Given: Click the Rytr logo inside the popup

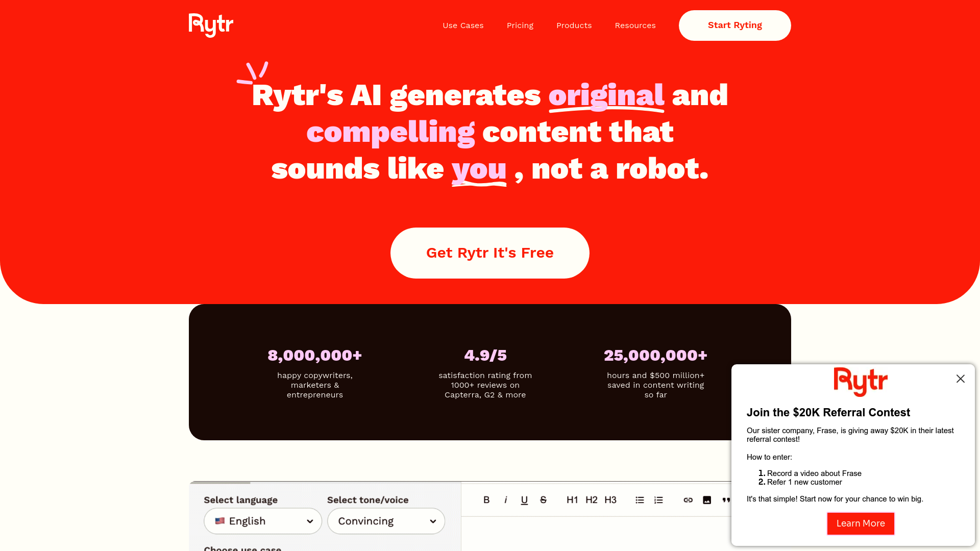Looking at the screenshot, I should tap(861, 382).
